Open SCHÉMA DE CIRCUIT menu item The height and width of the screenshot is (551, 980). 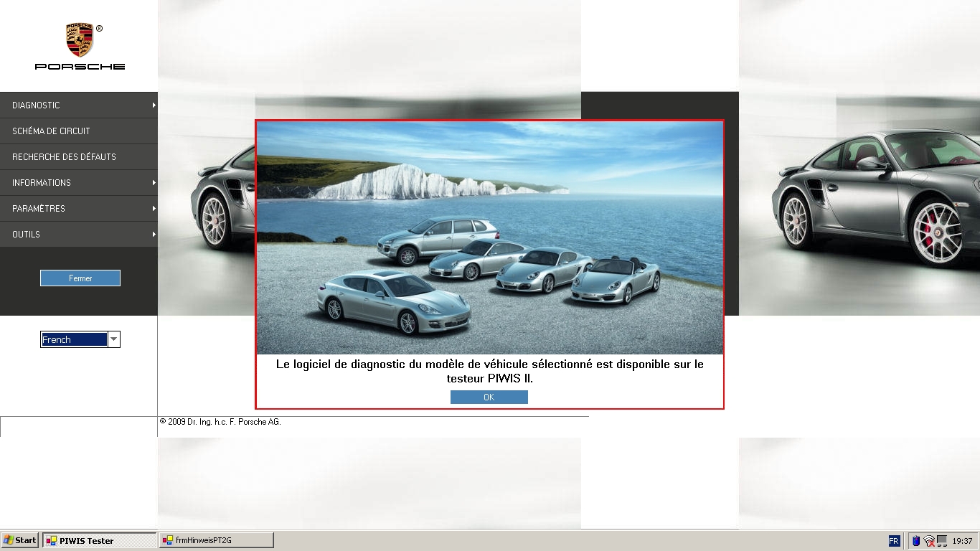79,131
